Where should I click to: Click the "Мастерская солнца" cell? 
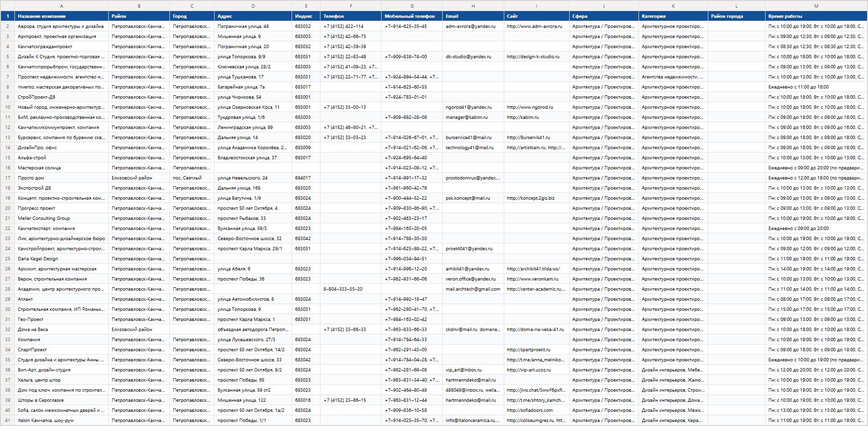(62, 167)
